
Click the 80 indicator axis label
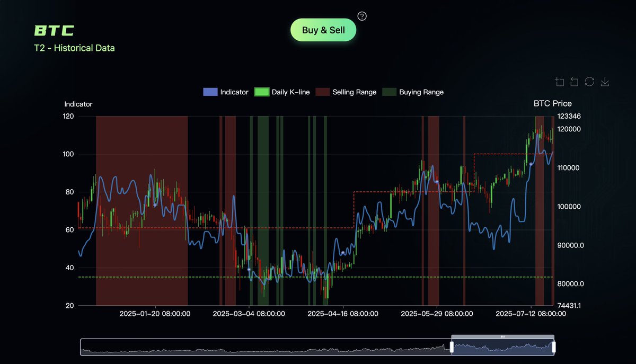pyautogui.click(x=70, y=192)
